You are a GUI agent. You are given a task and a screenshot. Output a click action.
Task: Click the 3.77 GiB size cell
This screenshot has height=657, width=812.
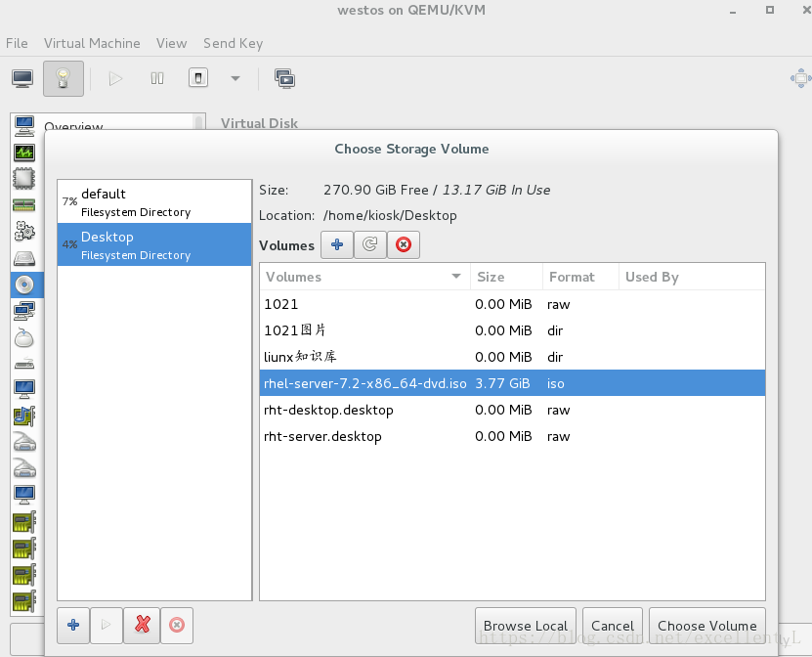click(502, 383)
